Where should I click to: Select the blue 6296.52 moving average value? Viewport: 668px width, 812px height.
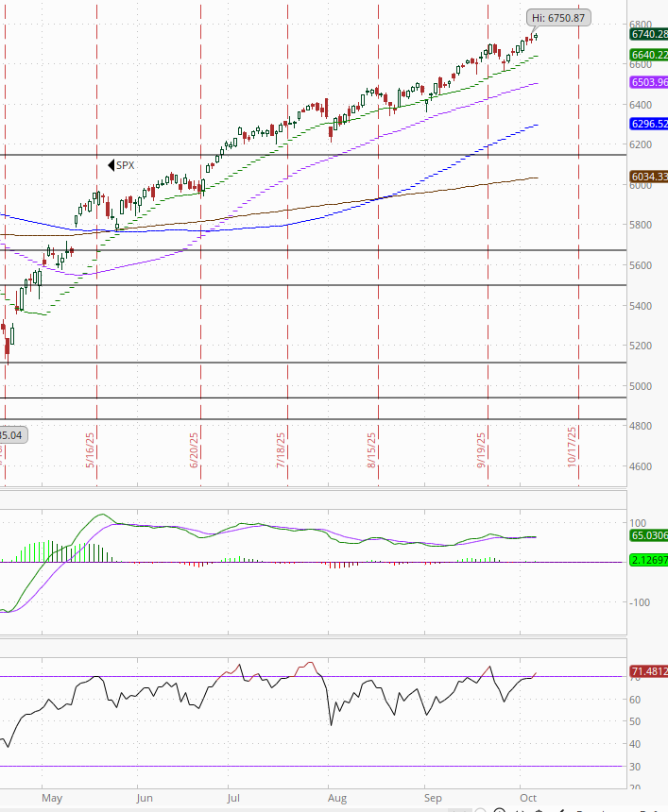(649, 124)
